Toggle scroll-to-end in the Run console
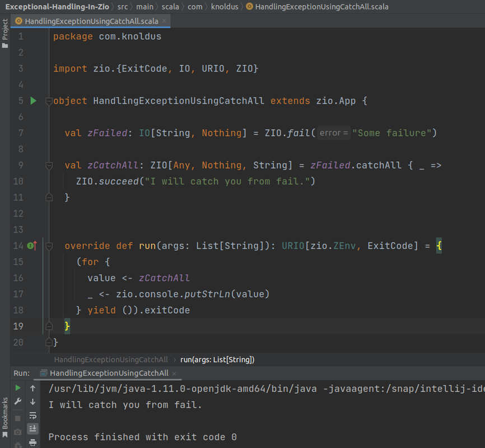 33,428
